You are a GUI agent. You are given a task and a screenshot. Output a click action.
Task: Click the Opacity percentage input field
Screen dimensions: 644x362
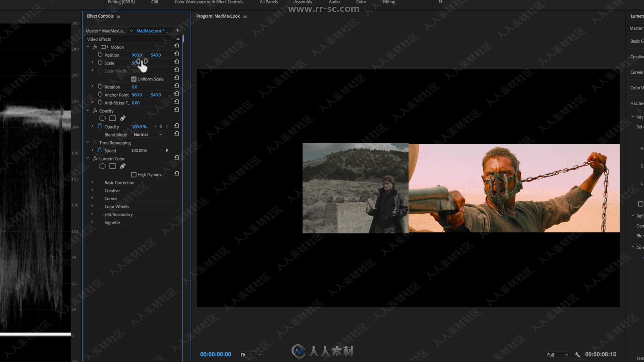coord(139,126)
